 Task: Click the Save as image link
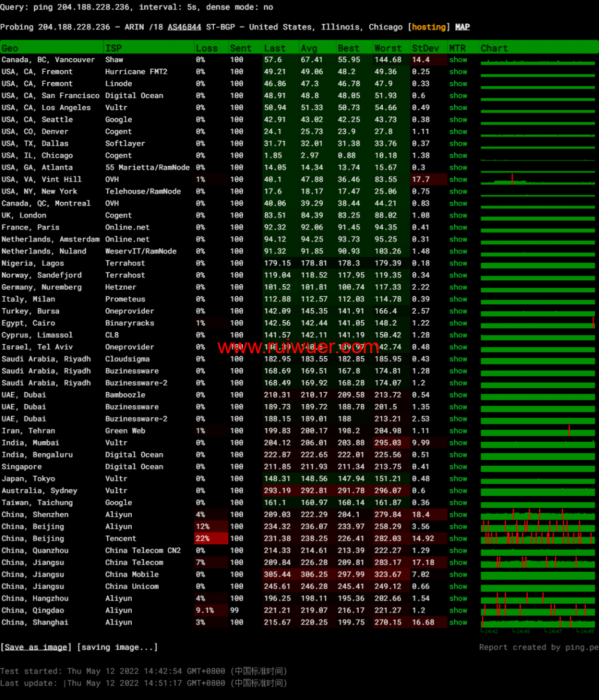(x=36, y=647)
